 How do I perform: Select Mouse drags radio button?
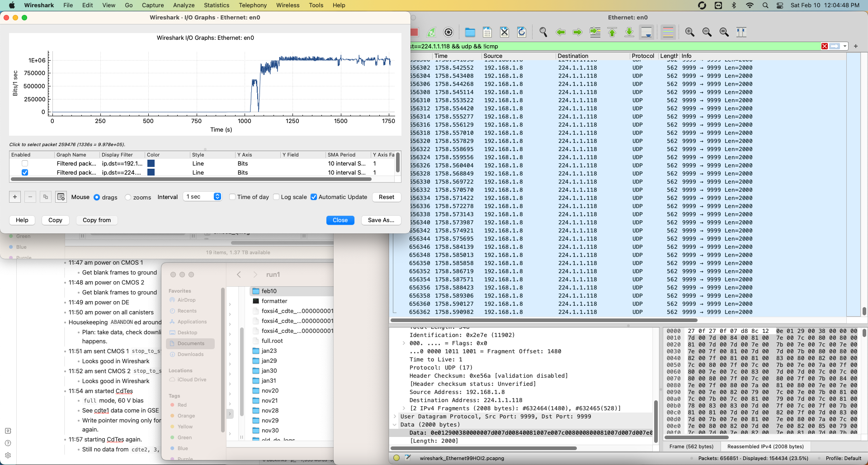click(x=97, y=197)
